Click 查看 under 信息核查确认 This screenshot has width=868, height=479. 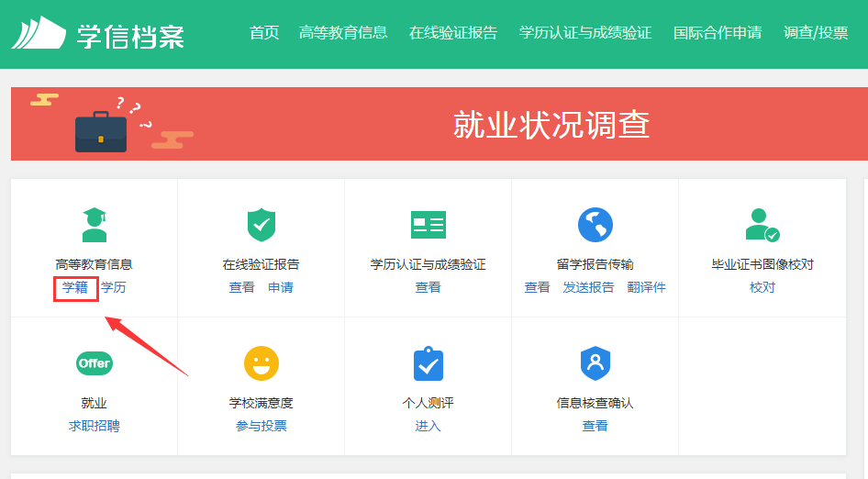[x=595, y=426]
